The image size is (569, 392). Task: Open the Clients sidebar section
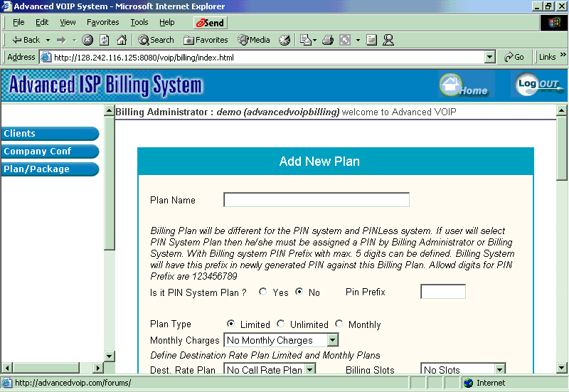50,134
